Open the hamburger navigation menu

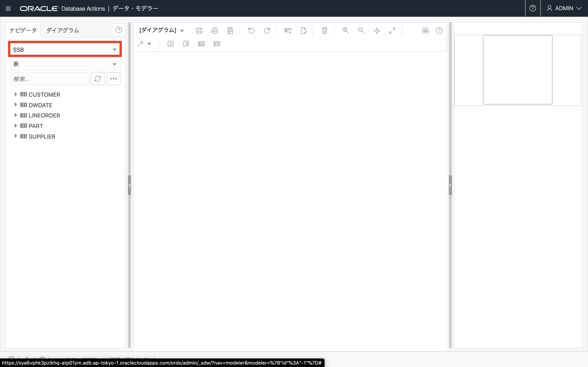click(8, 9)
